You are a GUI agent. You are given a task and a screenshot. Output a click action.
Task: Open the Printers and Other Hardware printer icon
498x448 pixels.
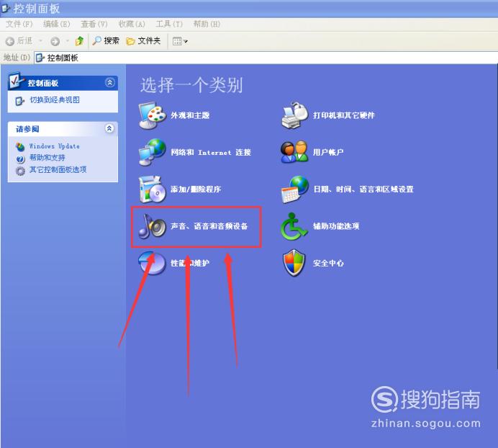(295, 115)
